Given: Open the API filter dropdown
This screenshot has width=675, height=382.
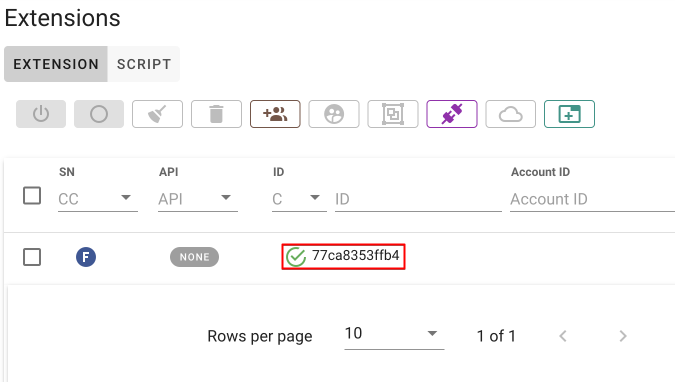Looking at the screenshot, I should point(198,199).
